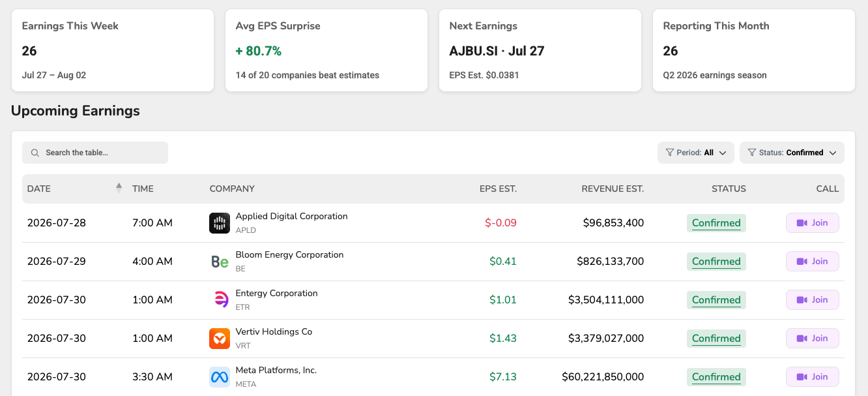Click the filter funnel icon beside Status
Image resolution: width=868 pixels, height=396 pixels.
(751, 153)
